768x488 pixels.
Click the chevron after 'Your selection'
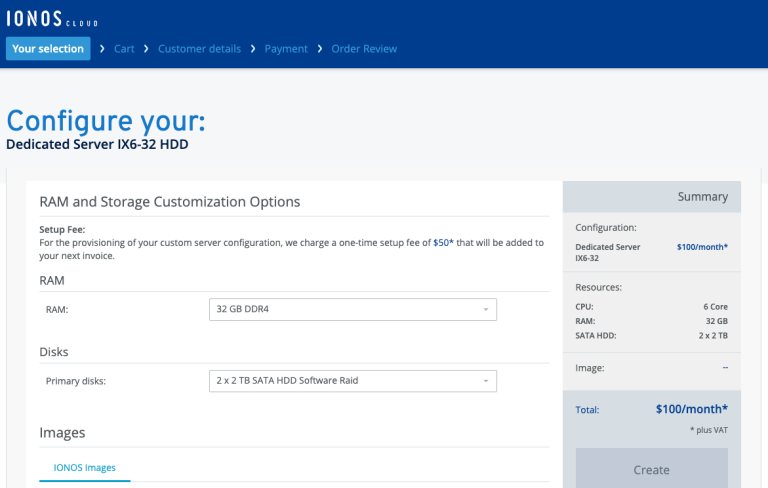pos(102,49)
